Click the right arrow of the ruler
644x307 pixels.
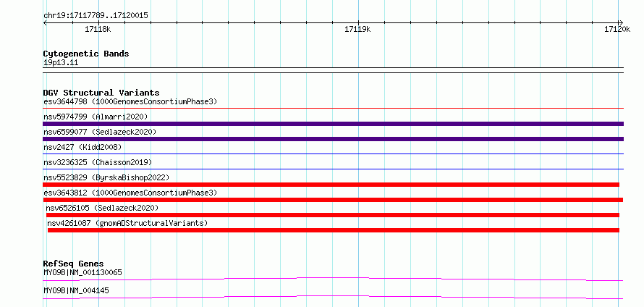[x=621, y=23]
